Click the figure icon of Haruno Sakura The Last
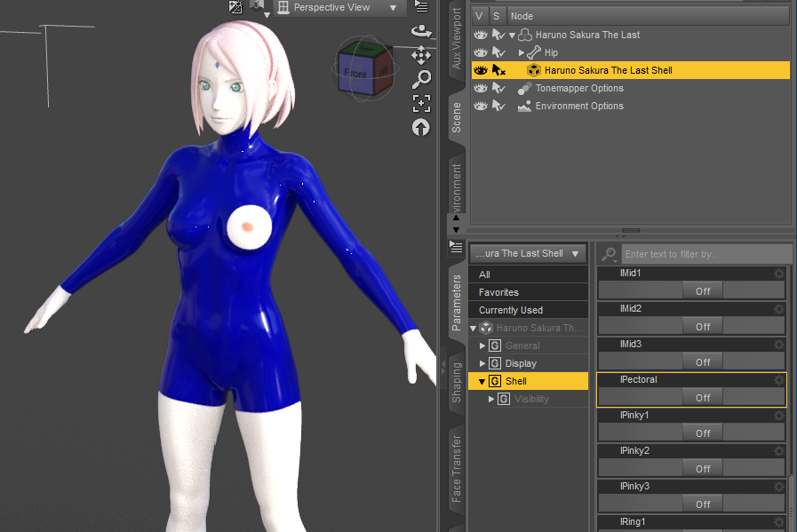The width and height of the screenshot is (797, 532). [525, 35]
